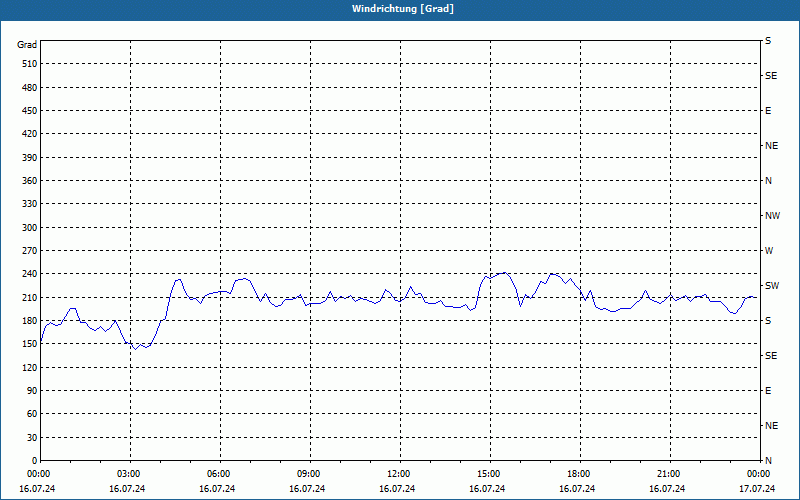Click the 16.07.24 date under 12:00
The image size is (800, 500).
click(397, 489)
